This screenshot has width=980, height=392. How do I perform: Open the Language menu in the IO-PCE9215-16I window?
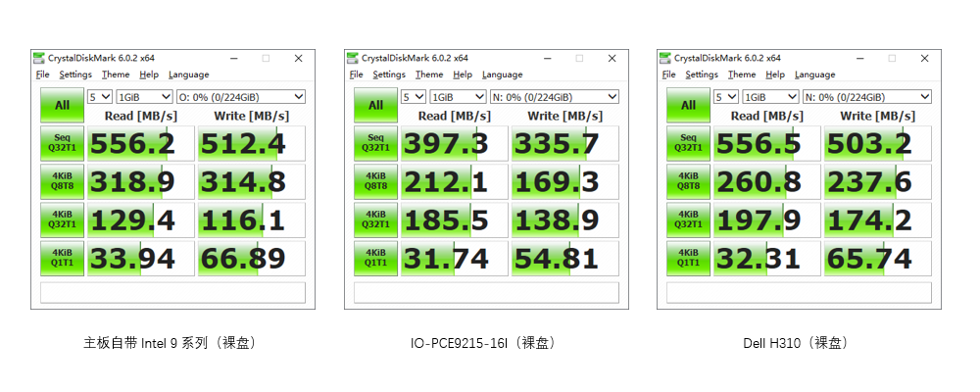tap(503, 74)
